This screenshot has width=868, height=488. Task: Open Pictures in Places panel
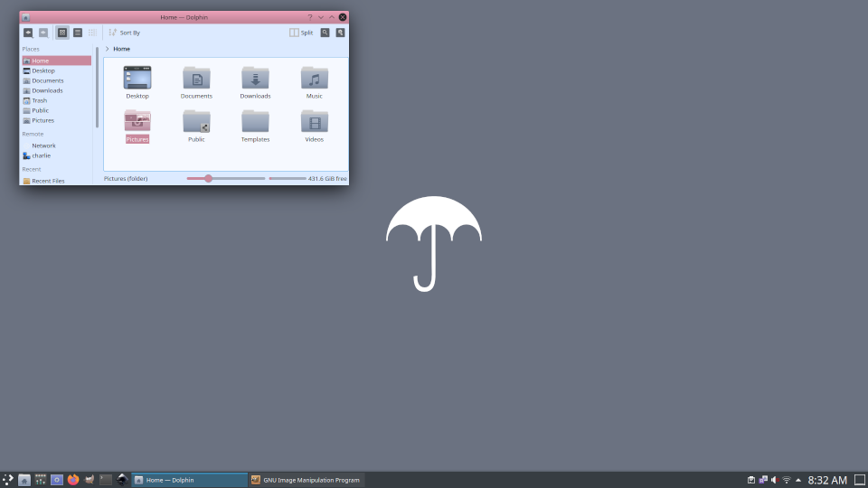(x=56, y=120)
